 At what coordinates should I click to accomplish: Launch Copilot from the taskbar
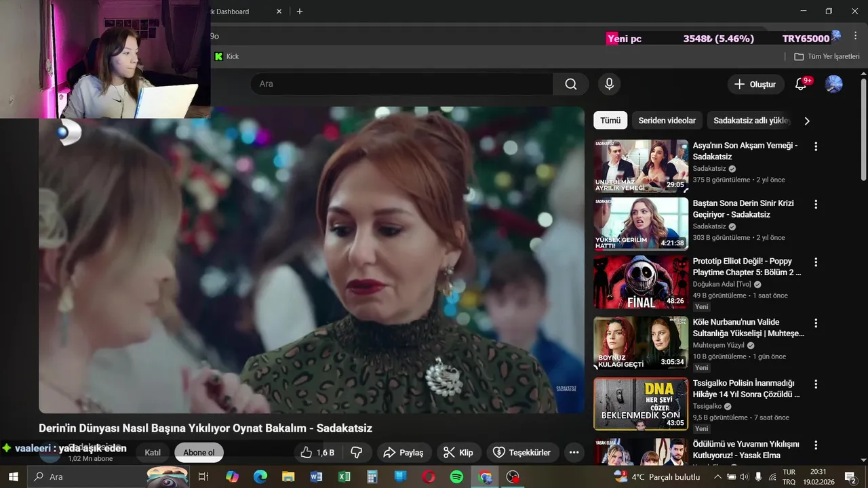pos(232,476)
